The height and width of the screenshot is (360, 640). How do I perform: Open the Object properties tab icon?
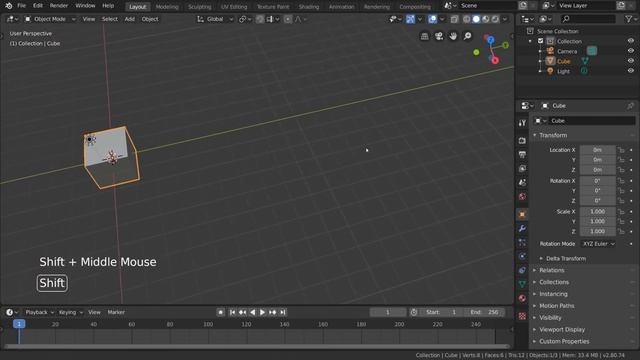click(x=522, y=214)
